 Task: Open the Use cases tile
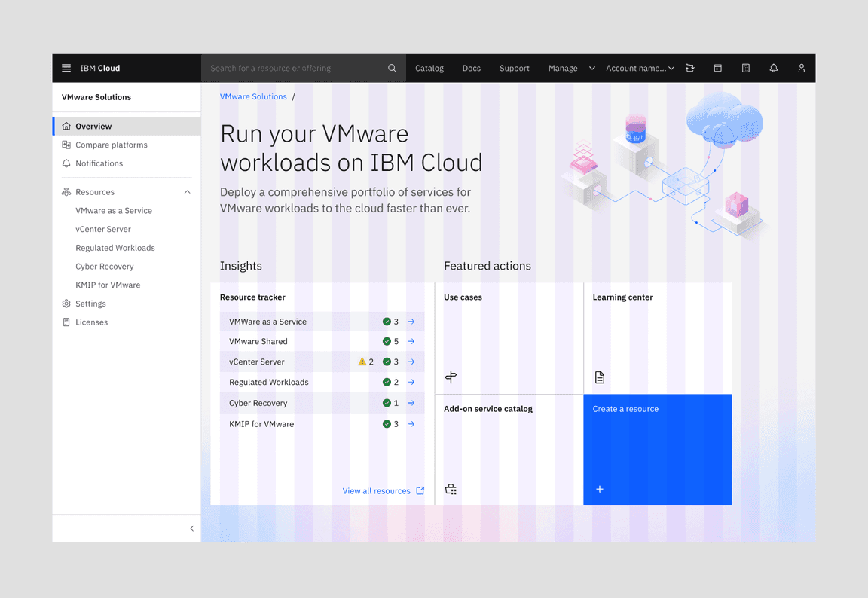[x=509, y=337]
